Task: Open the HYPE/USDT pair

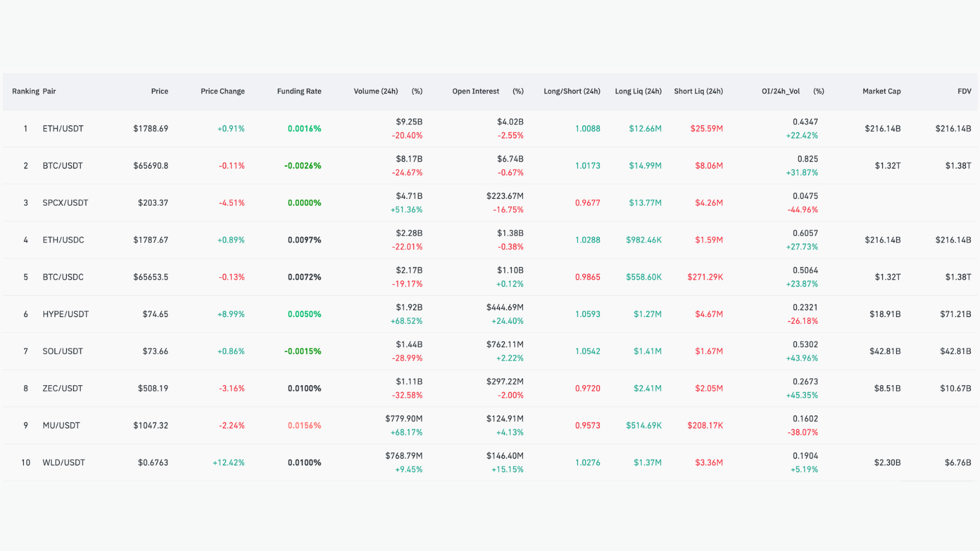Action: 66,314
